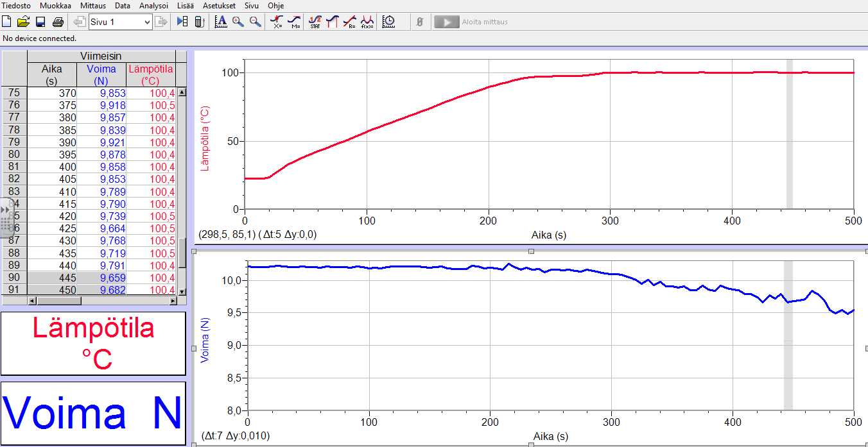868x447 pixels.
Task: Select the Zoom in magnifier icon
Action: tap(238, 22)
